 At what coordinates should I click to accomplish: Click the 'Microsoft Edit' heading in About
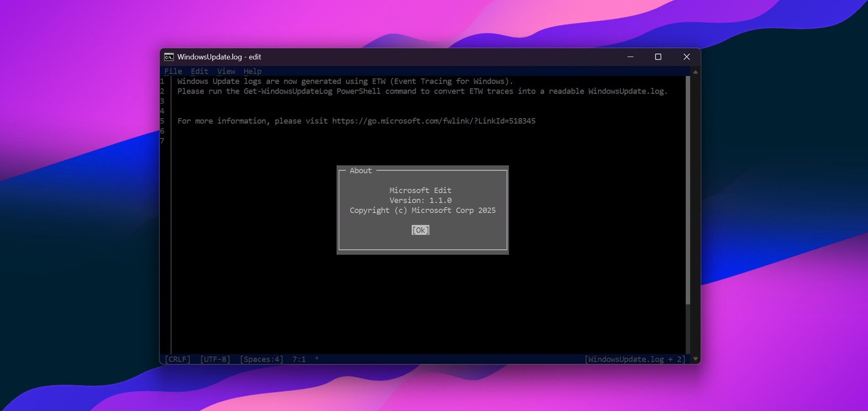pos(420,190)
